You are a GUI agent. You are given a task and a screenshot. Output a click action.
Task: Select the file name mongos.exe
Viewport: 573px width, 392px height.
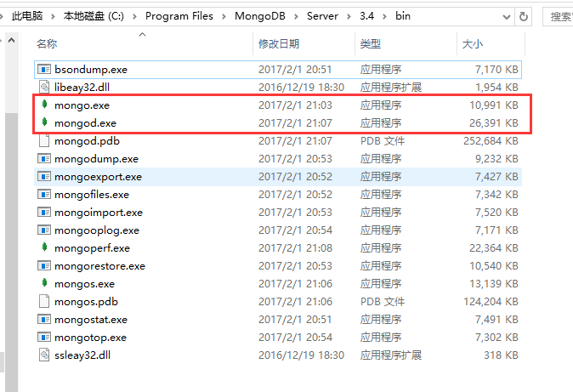tap(84, 284)
